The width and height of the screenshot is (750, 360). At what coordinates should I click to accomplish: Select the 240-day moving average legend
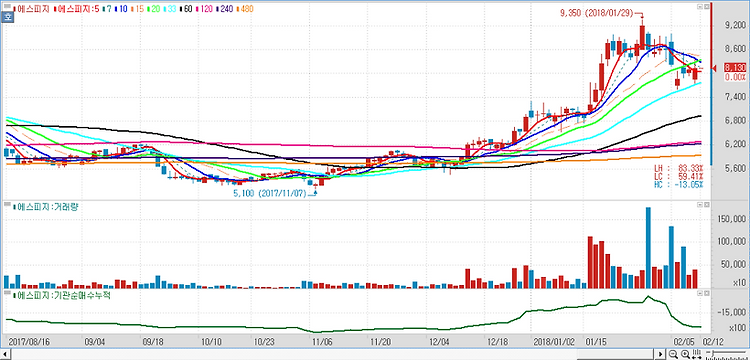(223, 9)
